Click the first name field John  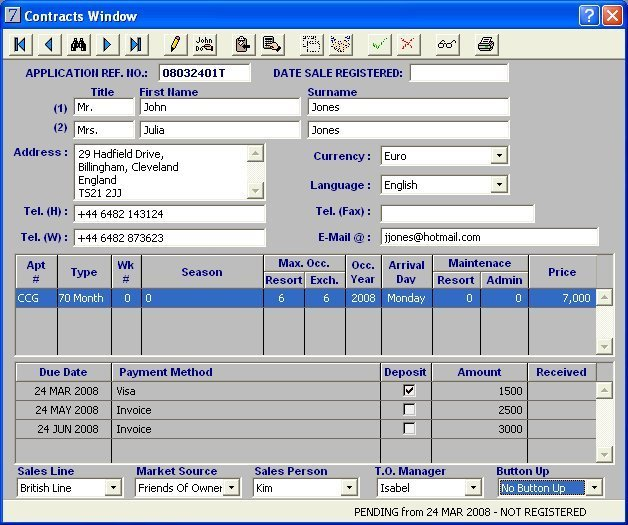coord(220,107)
